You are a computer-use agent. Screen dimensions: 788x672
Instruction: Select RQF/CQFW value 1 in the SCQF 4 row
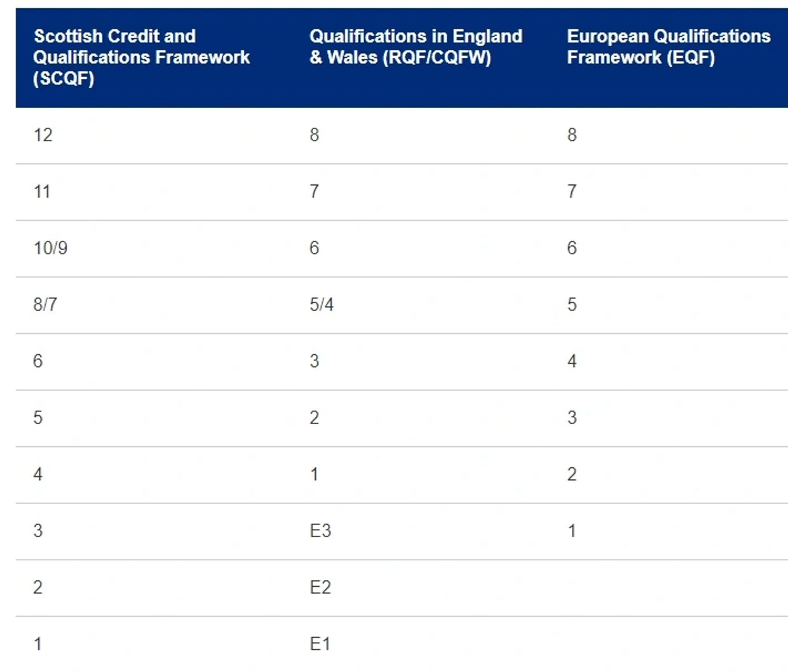click(x=315, y=474)
